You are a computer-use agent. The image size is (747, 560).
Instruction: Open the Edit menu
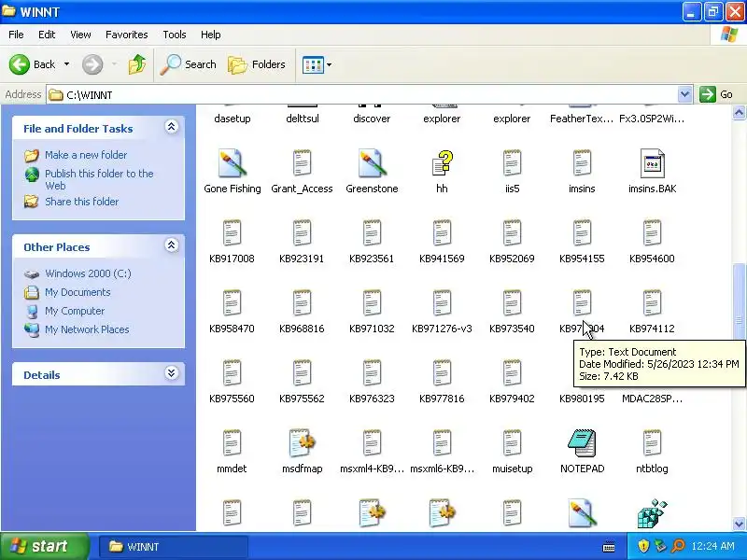(47, 35)
